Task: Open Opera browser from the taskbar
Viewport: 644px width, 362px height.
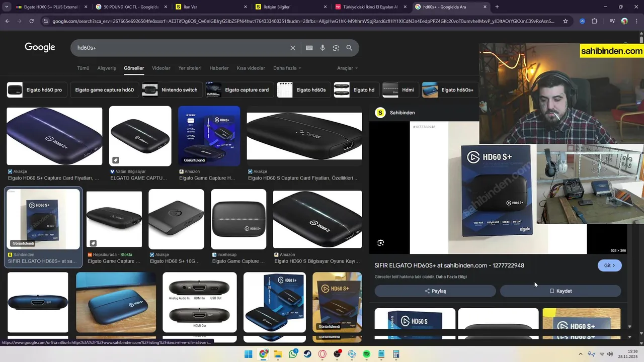Action: 322,354
